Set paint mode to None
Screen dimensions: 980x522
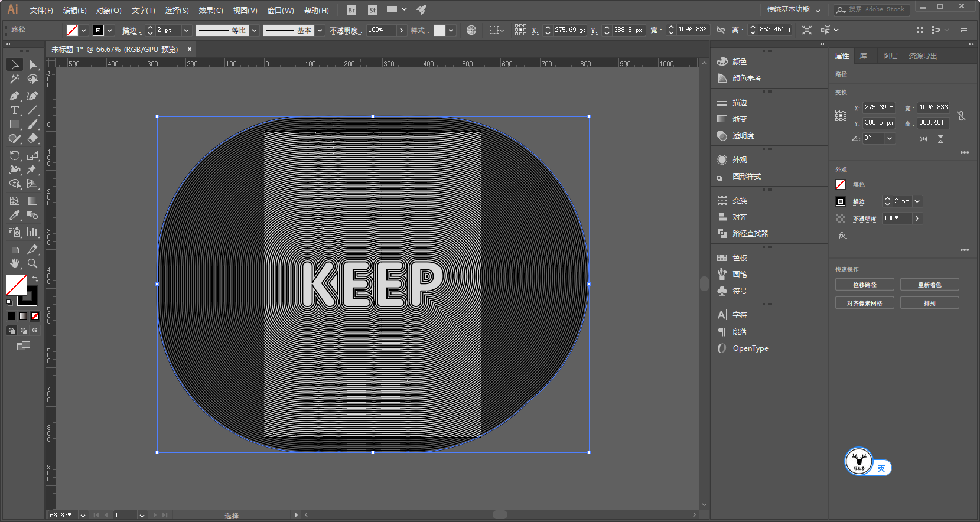point(35,317)
